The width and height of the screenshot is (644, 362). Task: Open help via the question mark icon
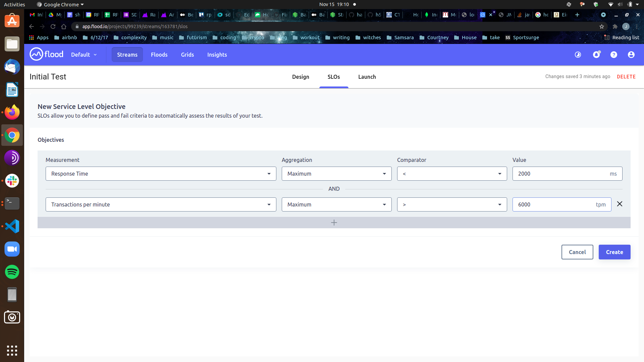(614, 54)
